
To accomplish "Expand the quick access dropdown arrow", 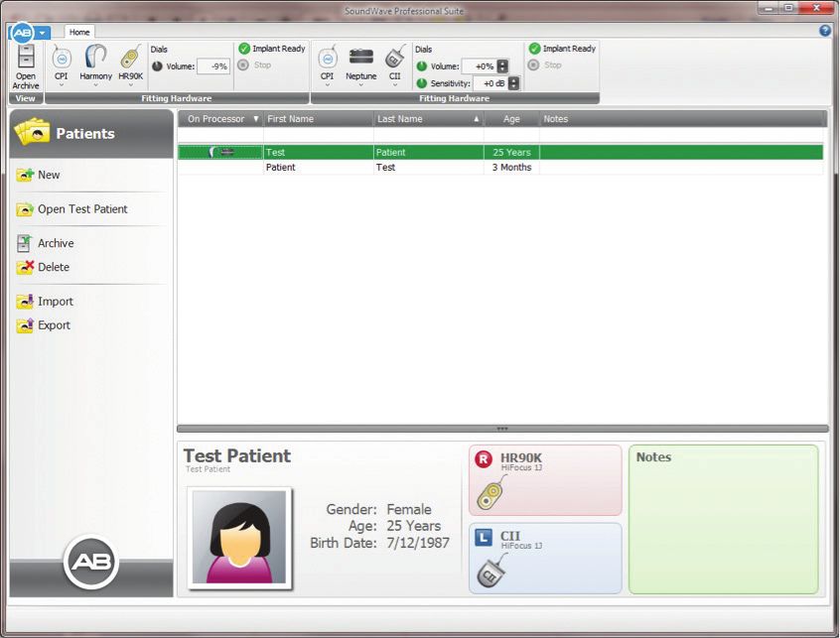I will [x=43, y=33].
